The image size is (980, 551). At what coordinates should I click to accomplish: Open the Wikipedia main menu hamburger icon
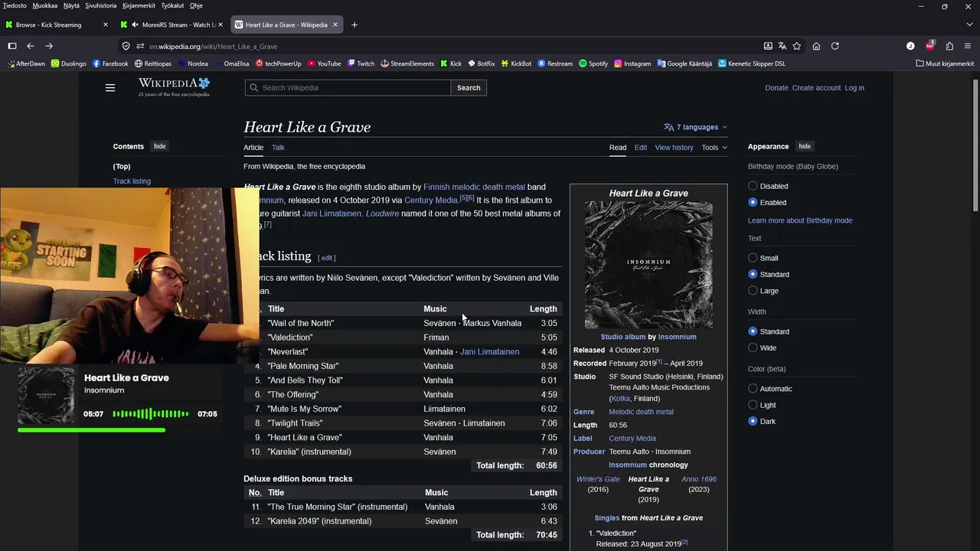pyautogui.click(x=110, y=88)
